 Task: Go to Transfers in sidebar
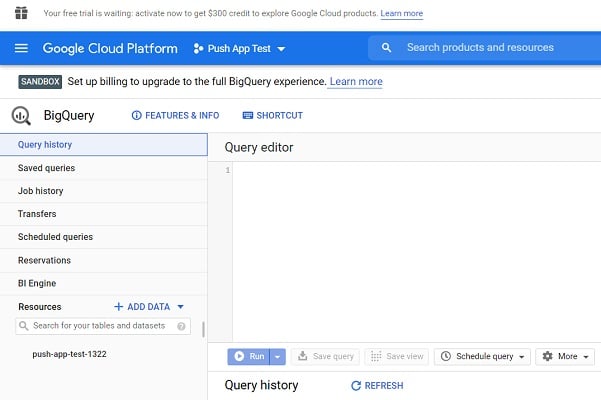103,214
